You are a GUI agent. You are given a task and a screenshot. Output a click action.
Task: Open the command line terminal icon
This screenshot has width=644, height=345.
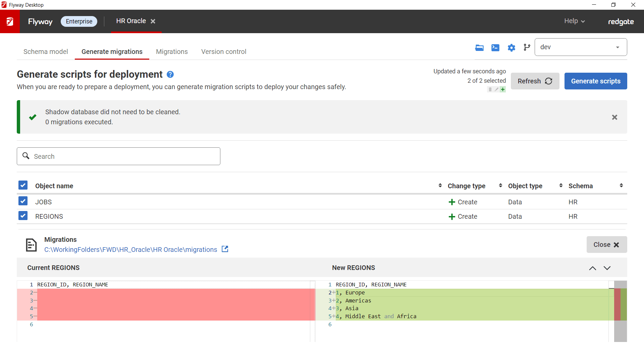coord(495,48)
